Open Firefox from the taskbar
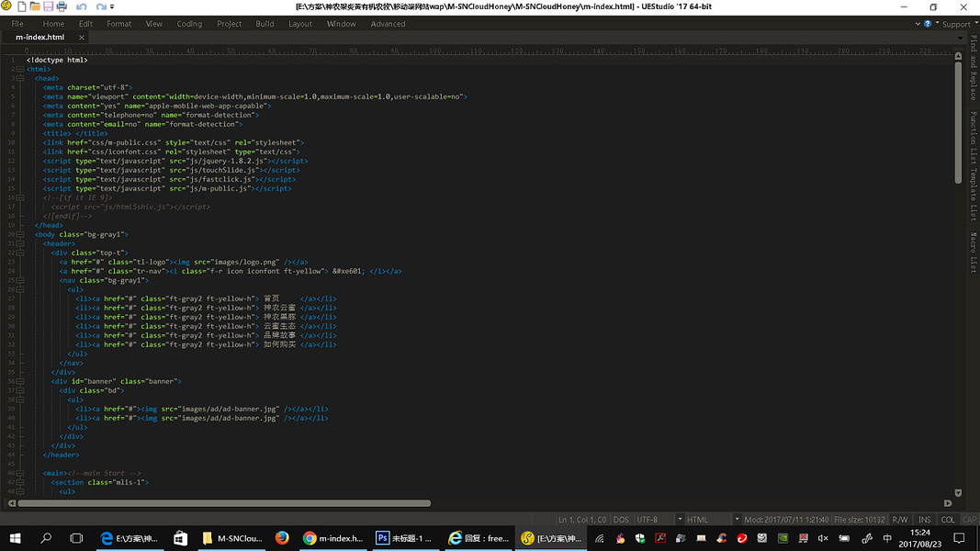The image size is (980, 551). (282, 538)
